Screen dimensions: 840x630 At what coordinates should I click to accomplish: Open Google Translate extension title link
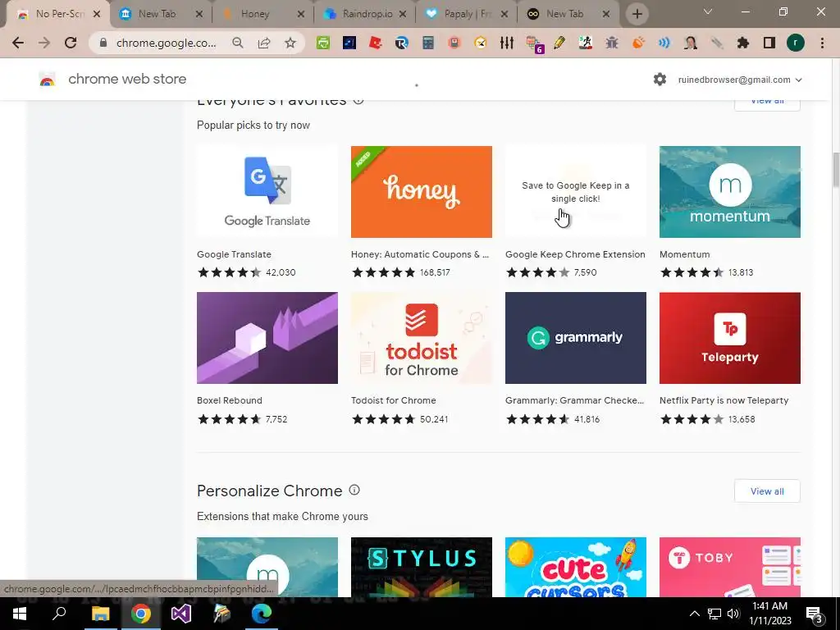(x=234, y=254)
